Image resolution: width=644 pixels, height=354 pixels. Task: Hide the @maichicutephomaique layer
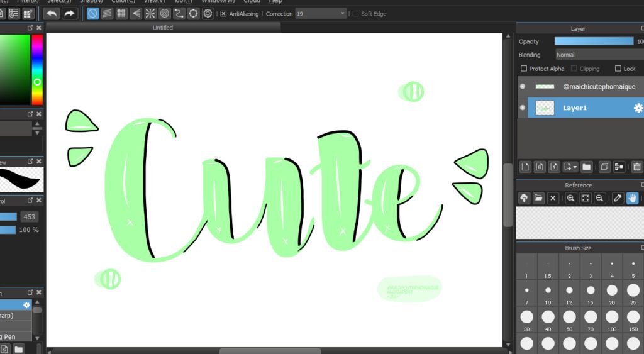[x=523, y=87]
